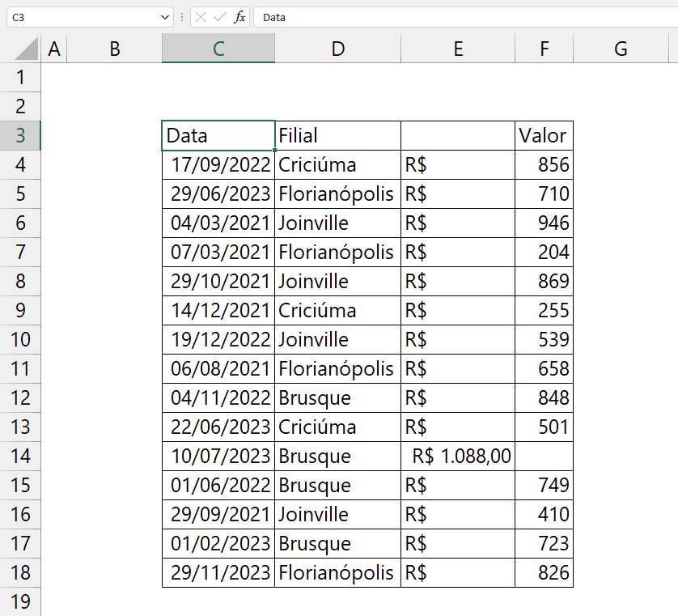
Task: Select column D header
Action: [337, 49]
